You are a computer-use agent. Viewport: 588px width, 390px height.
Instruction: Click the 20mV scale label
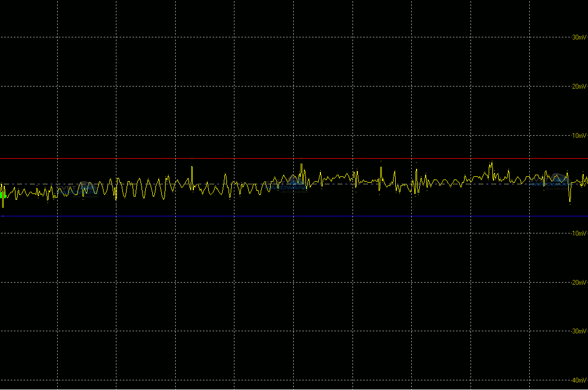point(579,87)
